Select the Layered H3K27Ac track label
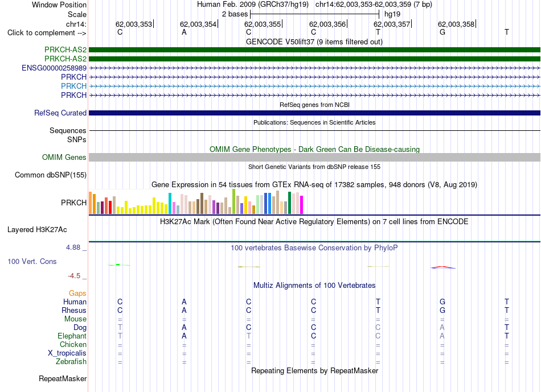Image resolution: width=541 pixels, height=392 pixels. (x=37, y=230)
